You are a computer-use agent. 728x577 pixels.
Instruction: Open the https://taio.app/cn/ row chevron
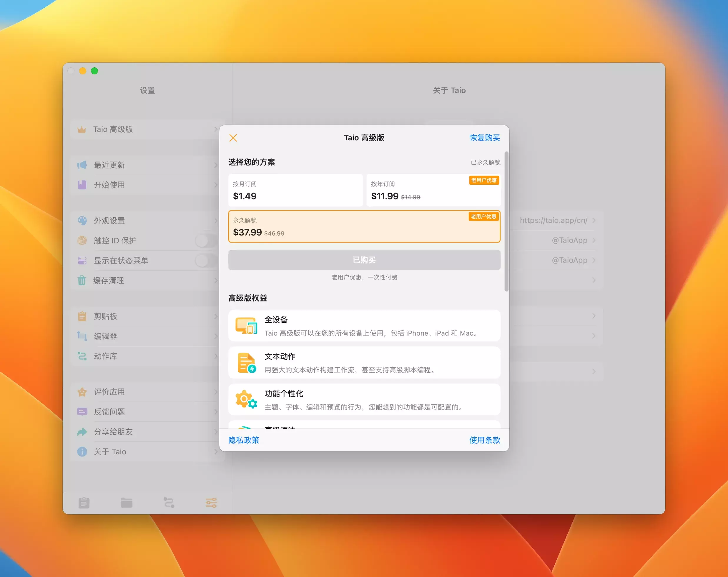[594, 220]
